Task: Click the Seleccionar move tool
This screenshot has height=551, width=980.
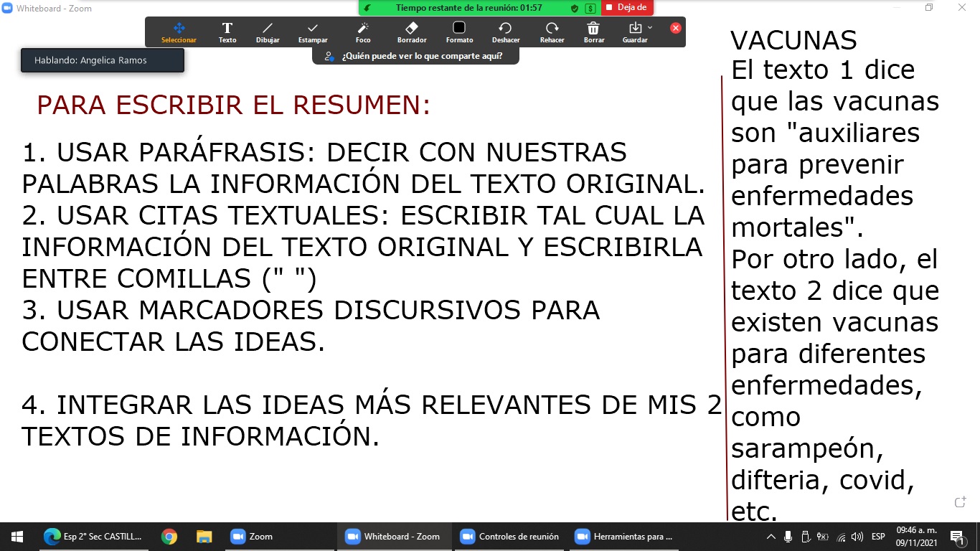Action: pos(179,32)
